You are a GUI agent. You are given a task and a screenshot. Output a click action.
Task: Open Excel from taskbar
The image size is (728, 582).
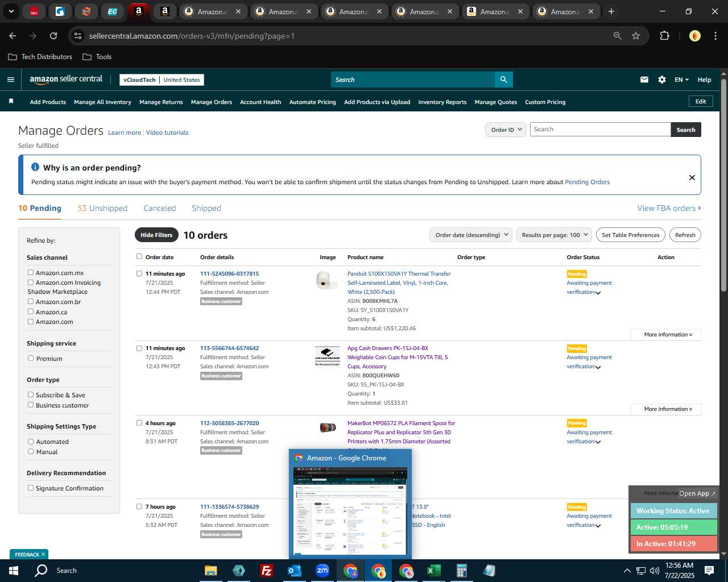coord(433,571)
